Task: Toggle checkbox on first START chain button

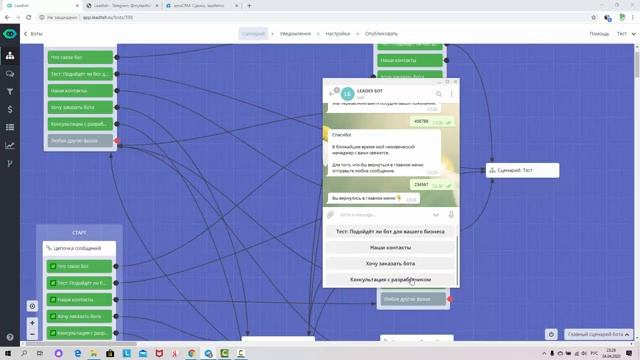Action: (53, 267)
